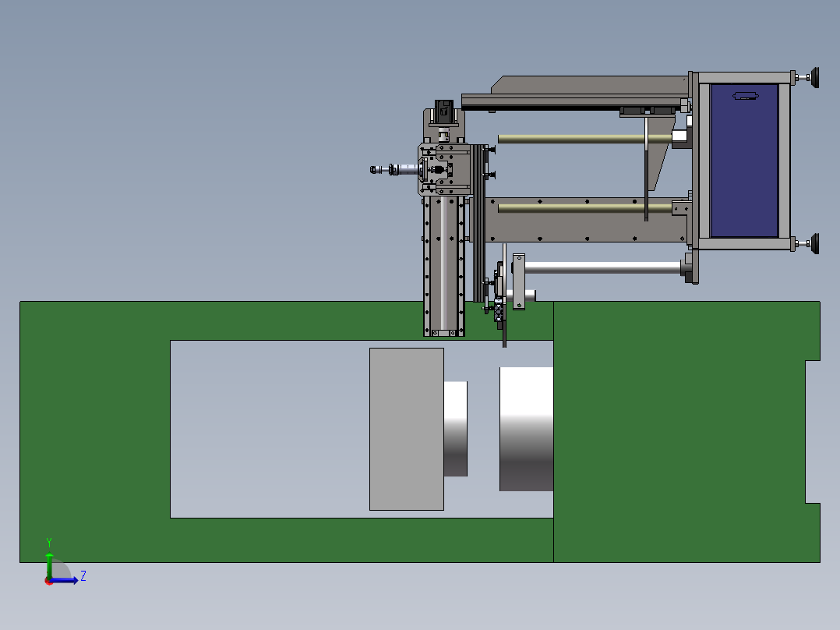
Task: Select the long silver cylinder rod
Action: (x=602, y=267)
